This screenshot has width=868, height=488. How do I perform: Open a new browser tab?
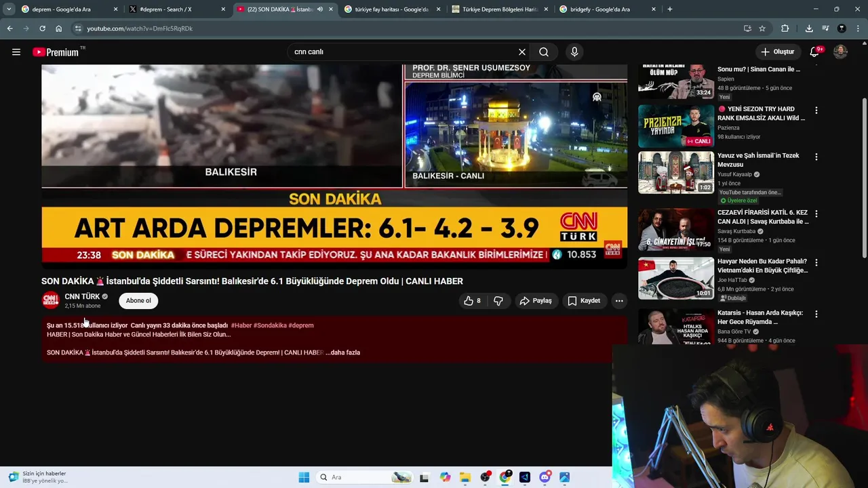(669, 9)
